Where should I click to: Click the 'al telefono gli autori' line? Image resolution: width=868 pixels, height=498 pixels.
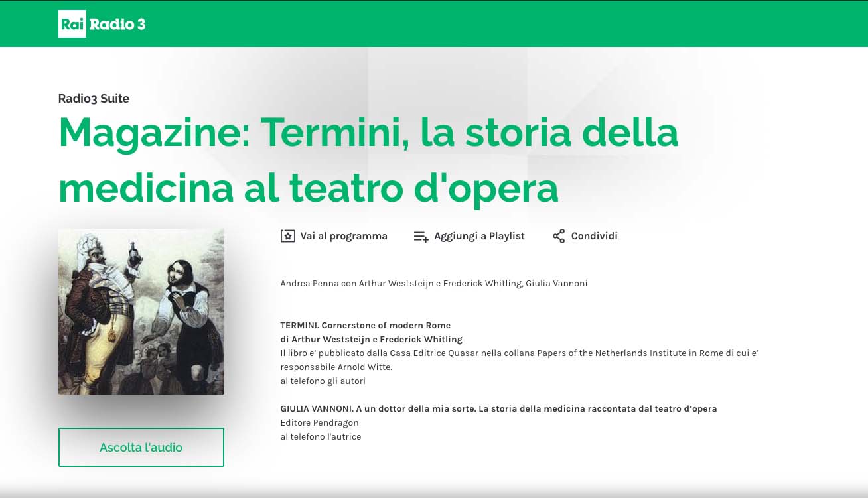coord(323,381)
